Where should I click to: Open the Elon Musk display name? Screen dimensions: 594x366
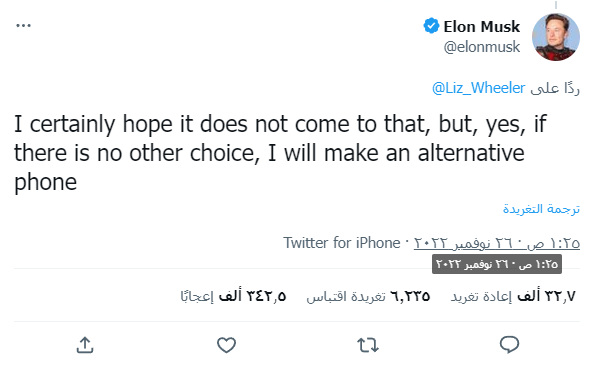[481, 27]
